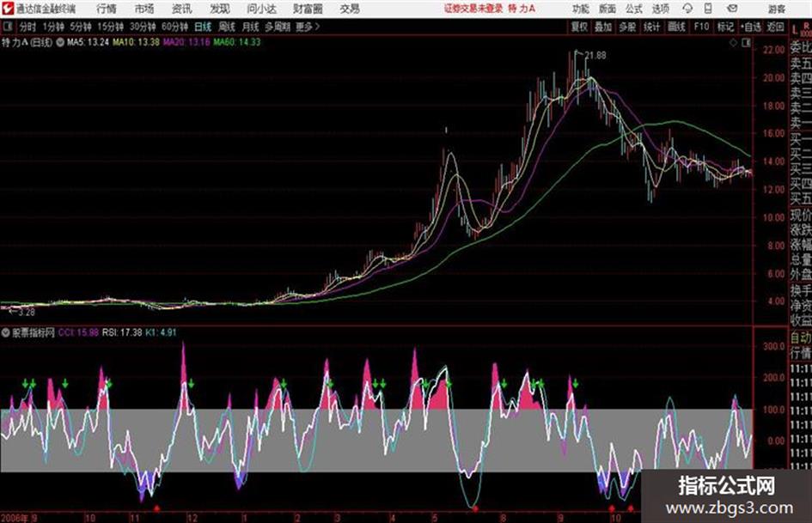Click the L icon in the right panel

point(795,29)
